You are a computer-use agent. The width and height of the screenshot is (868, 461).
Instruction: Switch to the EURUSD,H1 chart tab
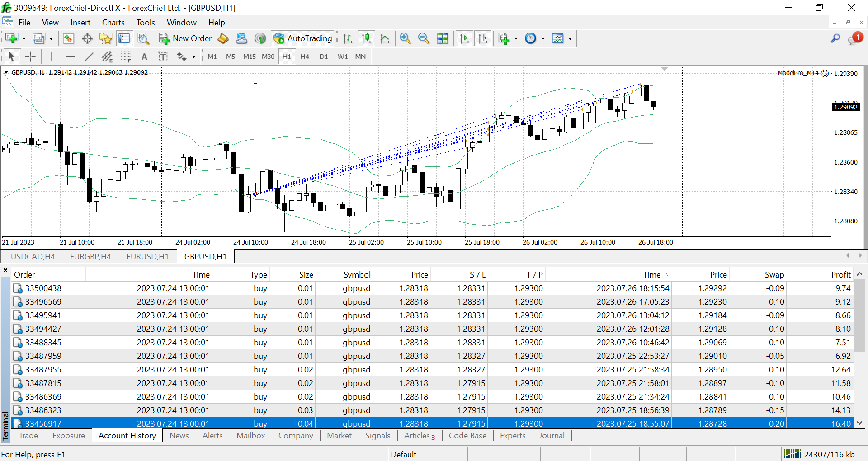[147, 257]
